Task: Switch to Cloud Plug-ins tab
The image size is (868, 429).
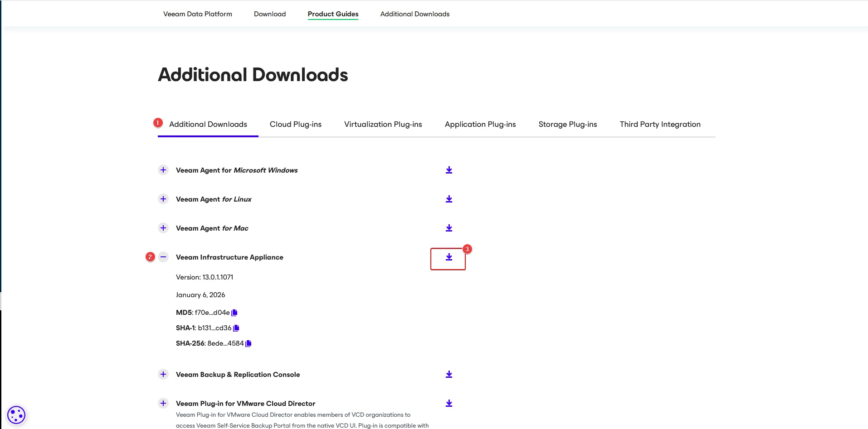Action: tap(296, 124)
